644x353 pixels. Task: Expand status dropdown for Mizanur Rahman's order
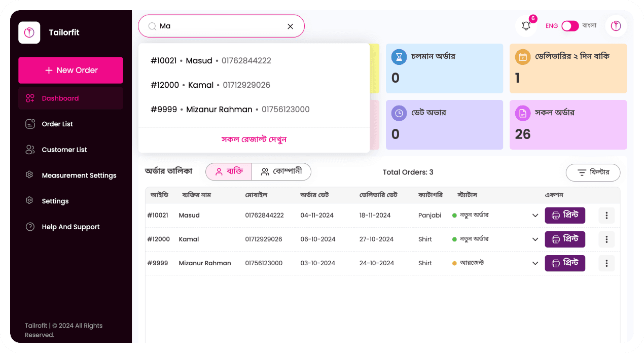point(535,263)
